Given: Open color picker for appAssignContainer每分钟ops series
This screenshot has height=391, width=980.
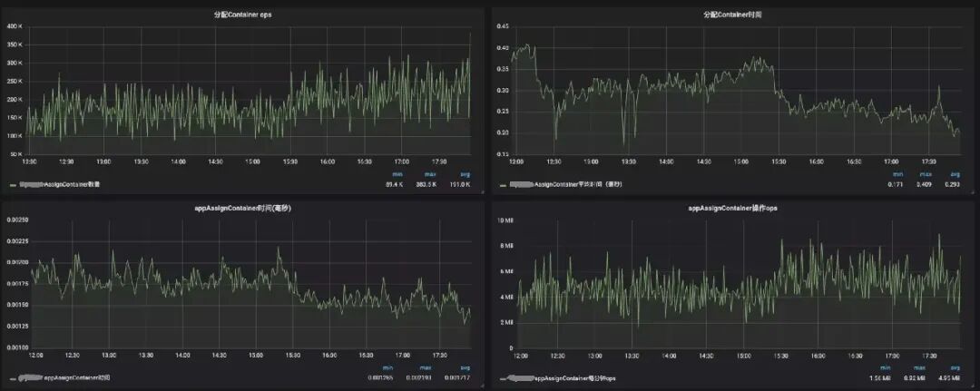Looking at the screenshot, I should (x=503, y=379).
